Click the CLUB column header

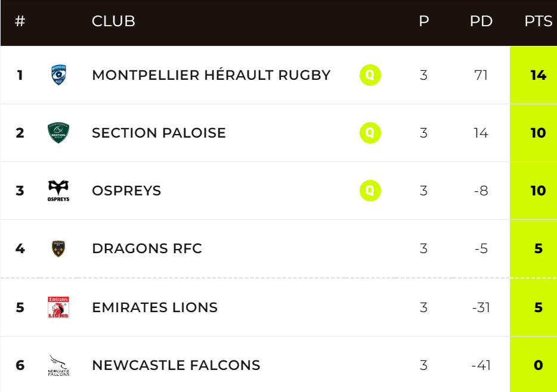[113, 21]
